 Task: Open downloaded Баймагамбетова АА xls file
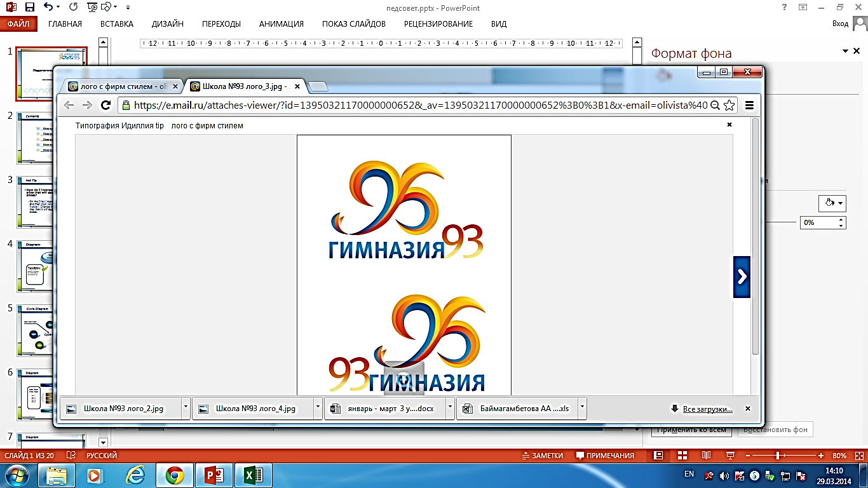pos(517,409)
